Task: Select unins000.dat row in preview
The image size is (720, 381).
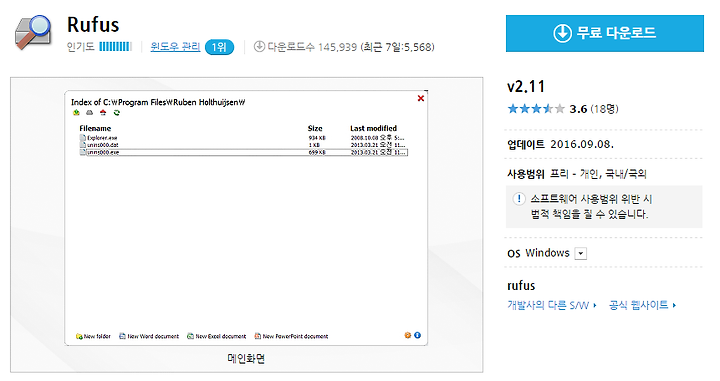Action: [x=243, y=145]
